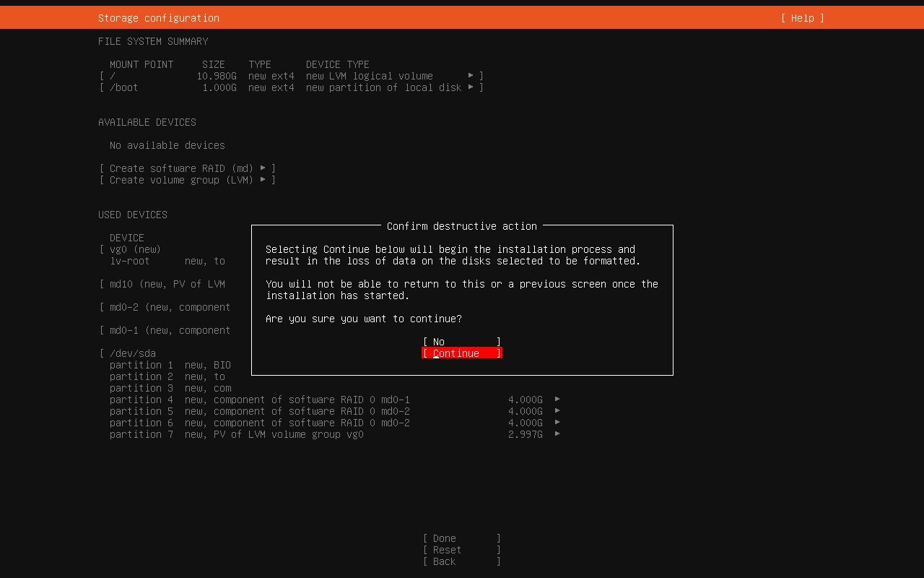Expand the /boot mount point entry
The height and width of the screenshot is (578, 924).
pos(291,87)
